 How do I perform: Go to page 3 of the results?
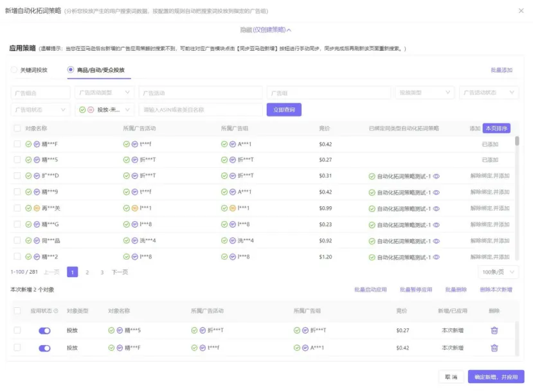pos(102,272)
